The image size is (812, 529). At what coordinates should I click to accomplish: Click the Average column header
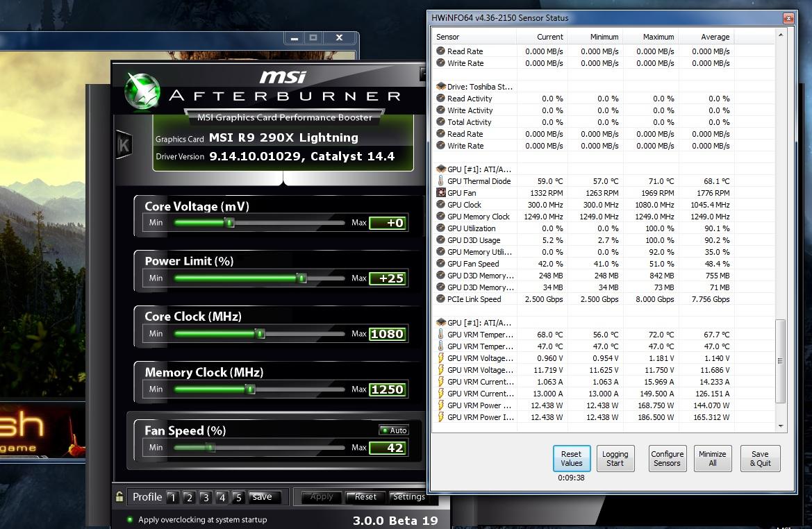[x=706, y=37]
